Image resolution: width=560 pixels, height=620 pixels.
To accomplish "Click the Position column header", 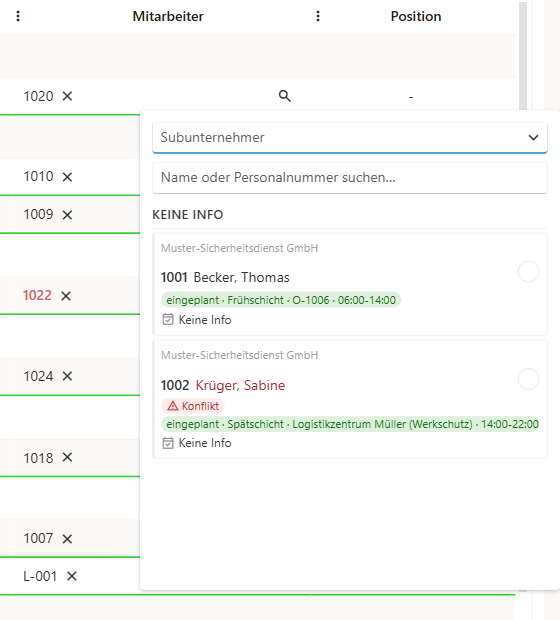I will click(x=416, y=16).
